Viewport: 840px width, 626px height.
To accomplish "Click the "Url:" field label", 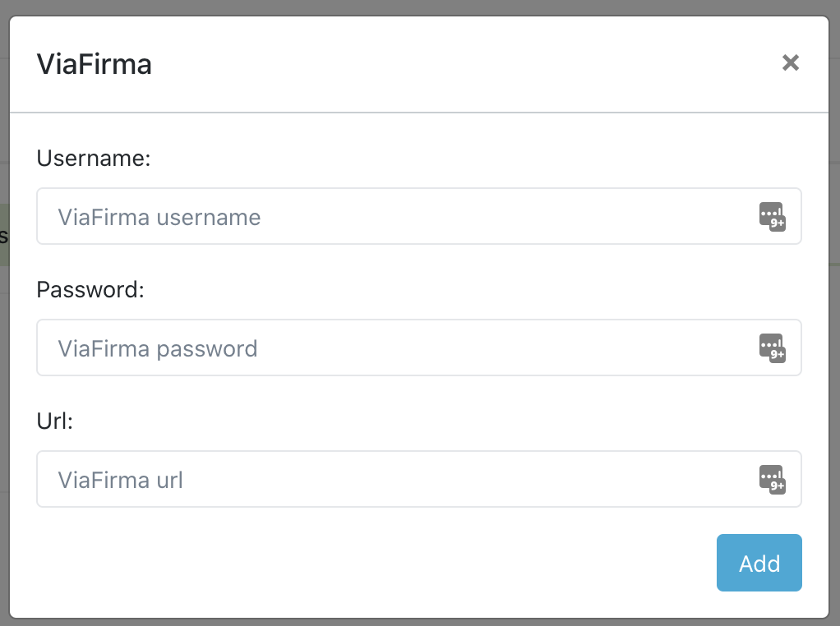I will (55, 421).
